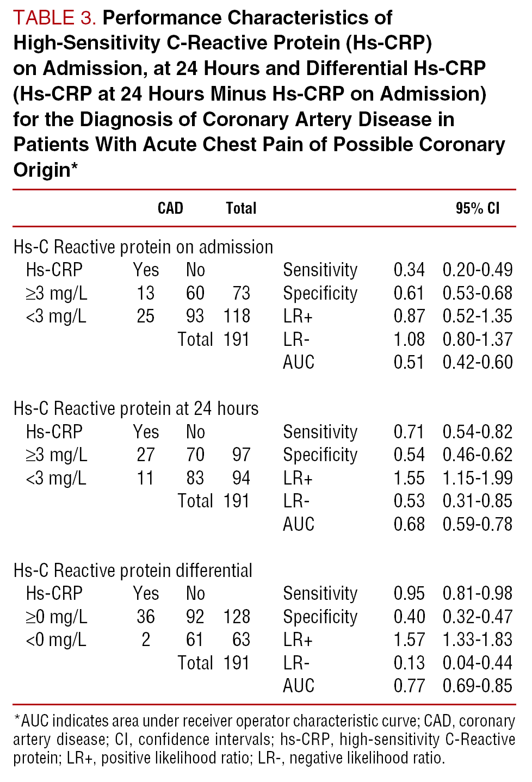Click the LR+ value 0.87
This screenshot has width=532, height=782.
click(409, 316)
